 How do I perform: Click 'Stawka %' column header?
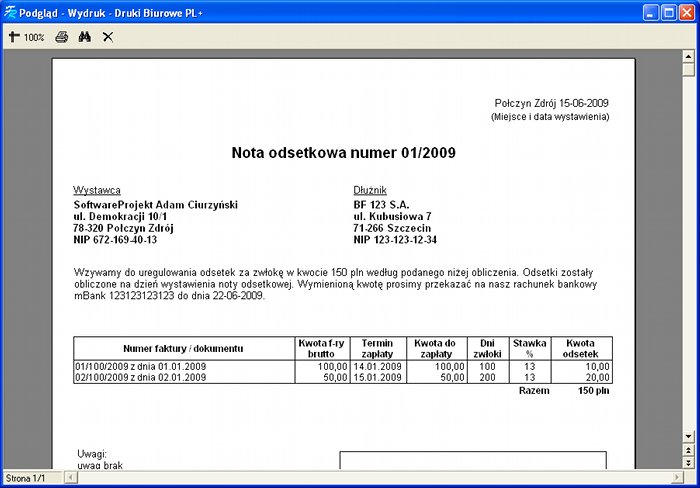[529, 349]
